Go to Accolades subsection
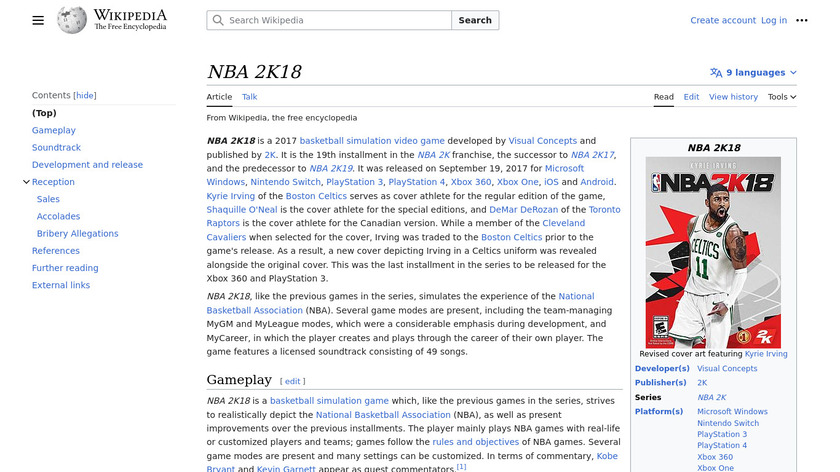840x472 pixels. (58, 216)
